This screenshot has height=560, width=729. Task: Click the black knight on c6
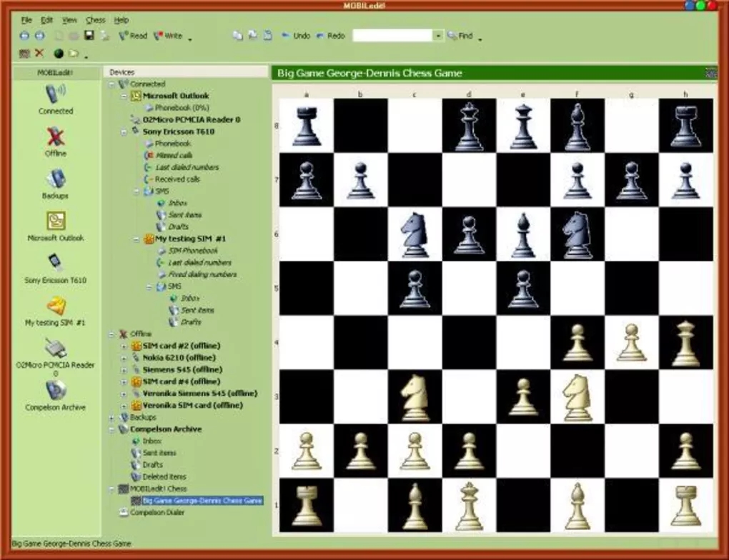pyautogui.click(x=415, y=232)
